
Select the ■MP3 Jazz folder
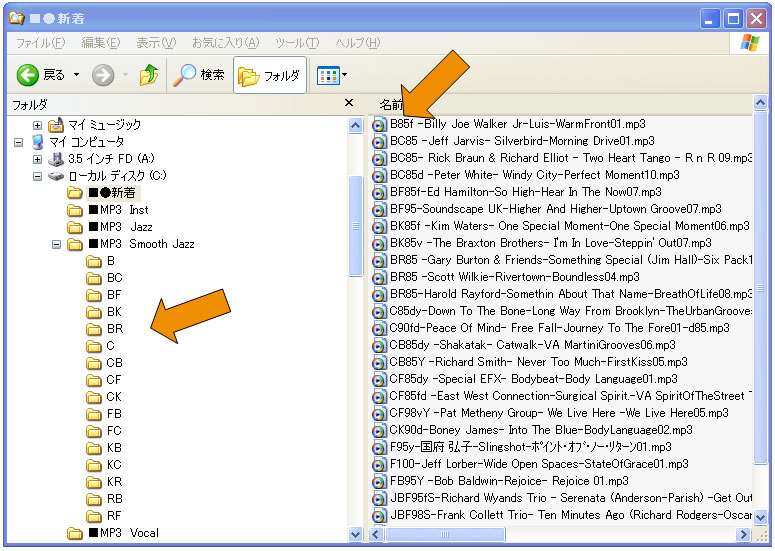(x=121, y=227)
